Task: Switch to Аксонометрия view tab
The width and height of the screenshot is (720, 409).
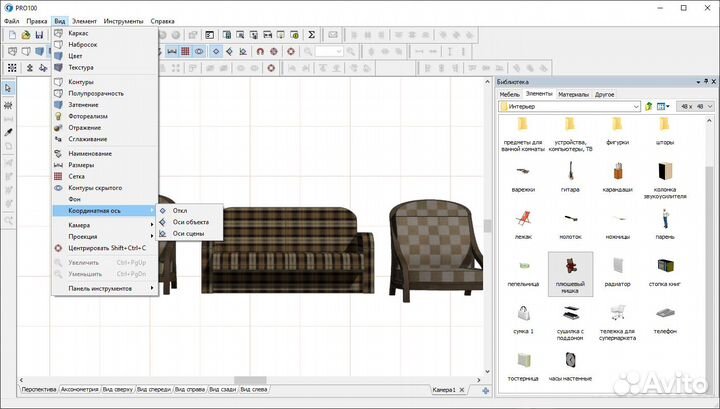Action: pyautogui.click(x=79, y=389)
